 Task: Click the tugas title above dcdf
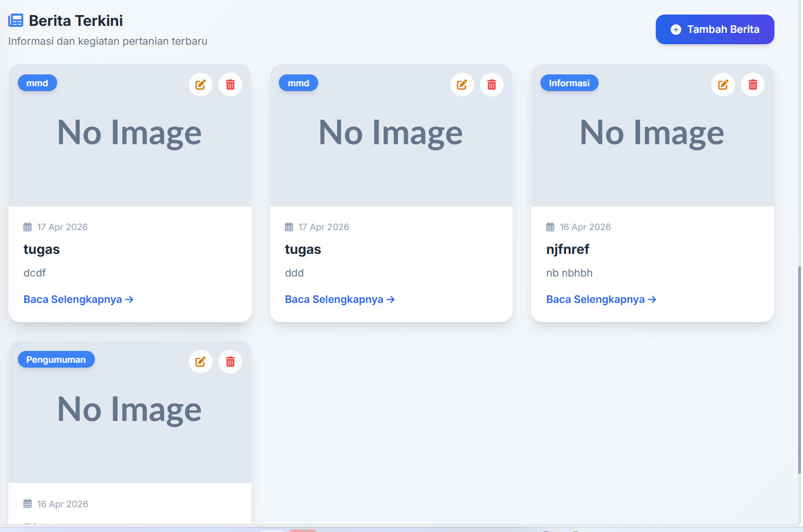click(42, 250)
